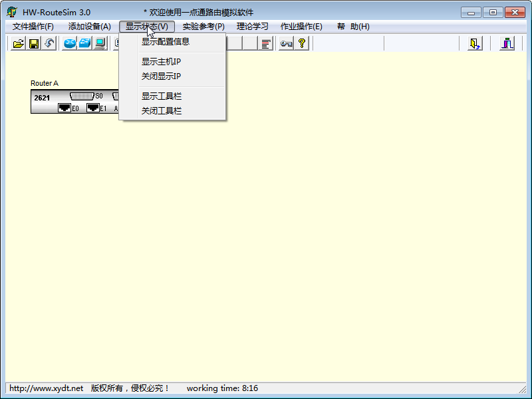Add a switch using the switch icon
Screen dimensions: 532x399
[85, 43]
